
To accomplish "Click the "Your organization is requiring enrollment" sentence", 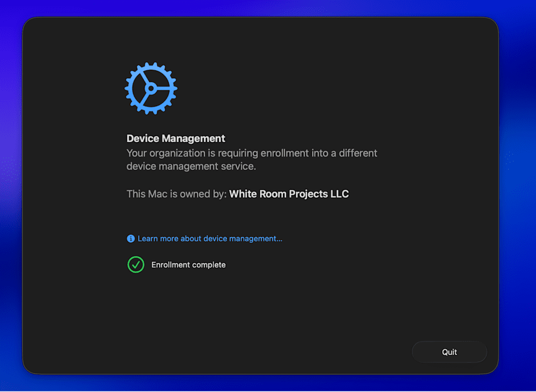I will pos(252,159).
